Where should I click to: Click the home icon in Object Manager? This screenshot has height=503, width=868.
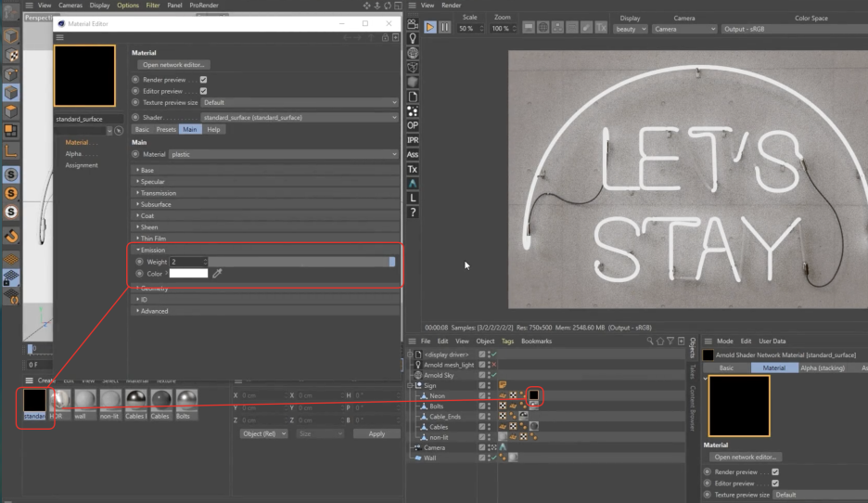[x=660, y=342]
